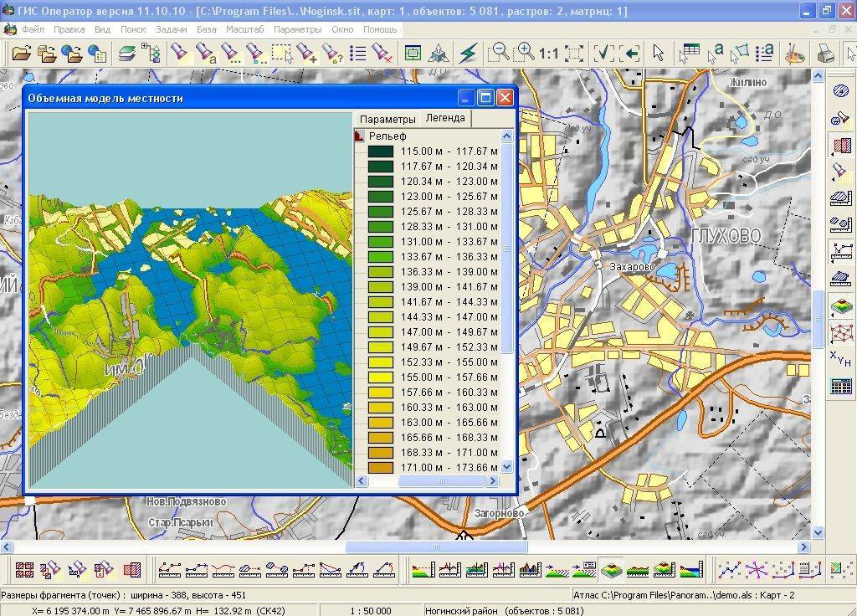Select the Легенда tab
This screenshot has height=616, width=857.
pyautogui.click(x=445, y=118)
